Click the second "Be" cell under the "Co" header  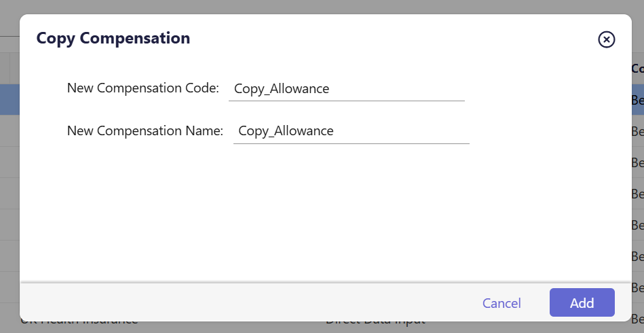pyautogui.click(x=637, y=131)
